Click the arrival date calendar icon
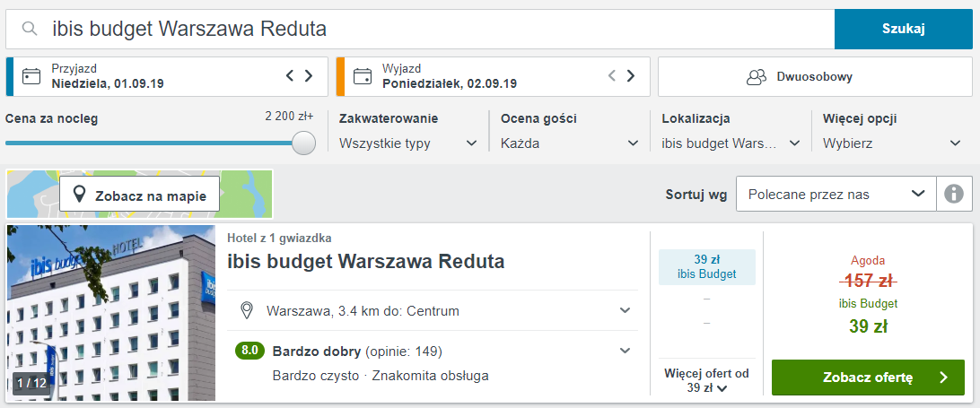980x408 pixels. coord(31,76)
